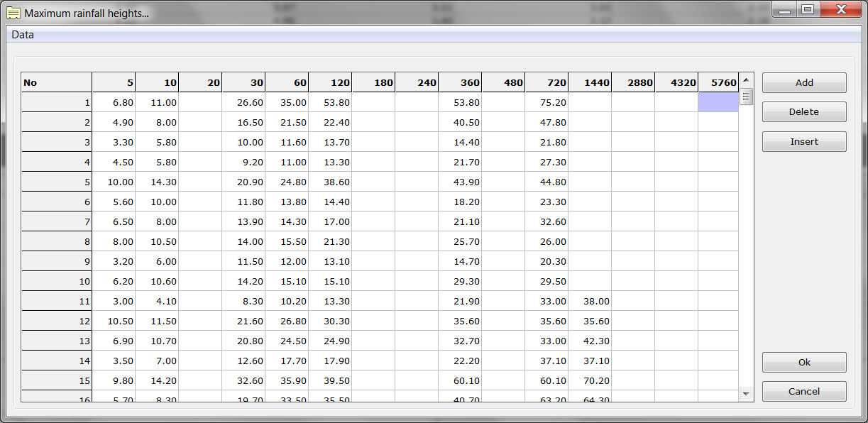Select the cell with value 26.60
Screen dimensions: 868x423
click(x=243, y=103)
